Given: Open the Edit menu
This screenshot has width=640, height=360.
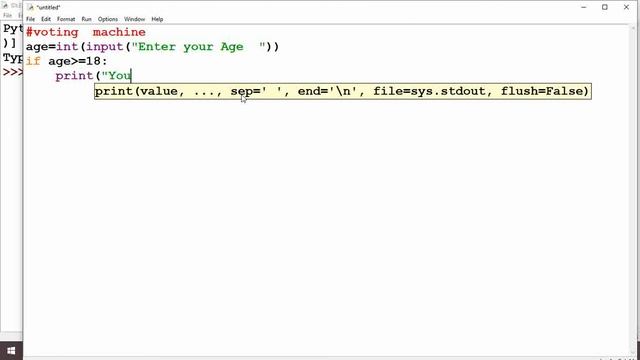Looking at the screenshot, I should (46, 19).
